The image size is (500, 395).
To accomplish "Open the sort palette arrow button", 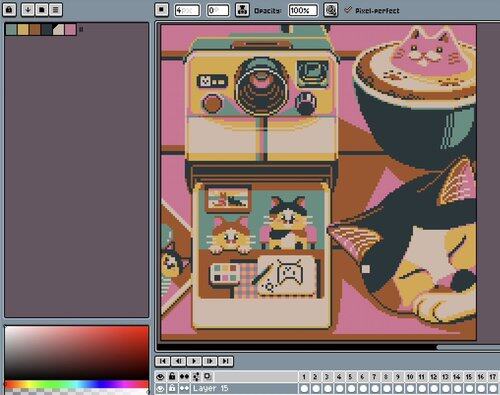I will tap(28, 10).
